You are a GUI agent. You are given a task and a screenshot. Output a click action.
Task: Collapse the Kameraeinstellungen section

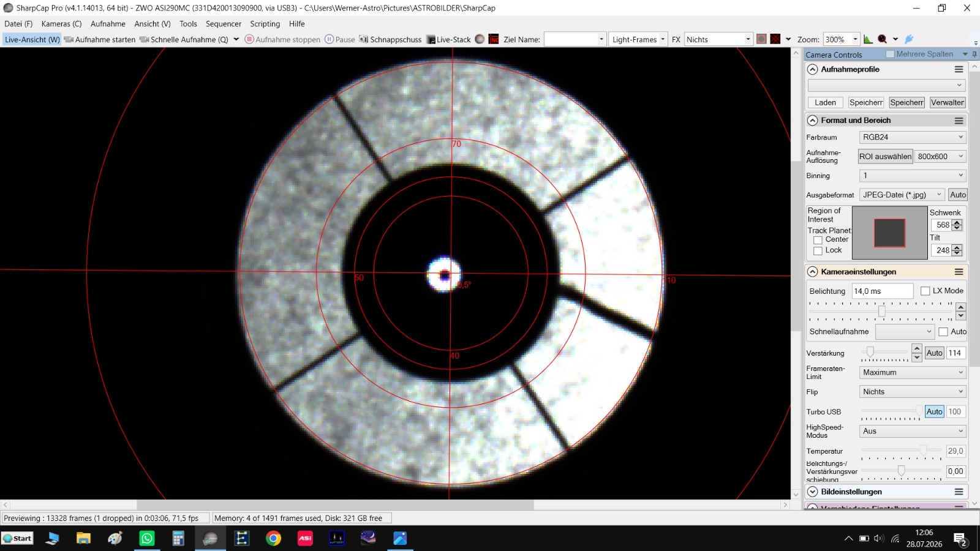813,272
